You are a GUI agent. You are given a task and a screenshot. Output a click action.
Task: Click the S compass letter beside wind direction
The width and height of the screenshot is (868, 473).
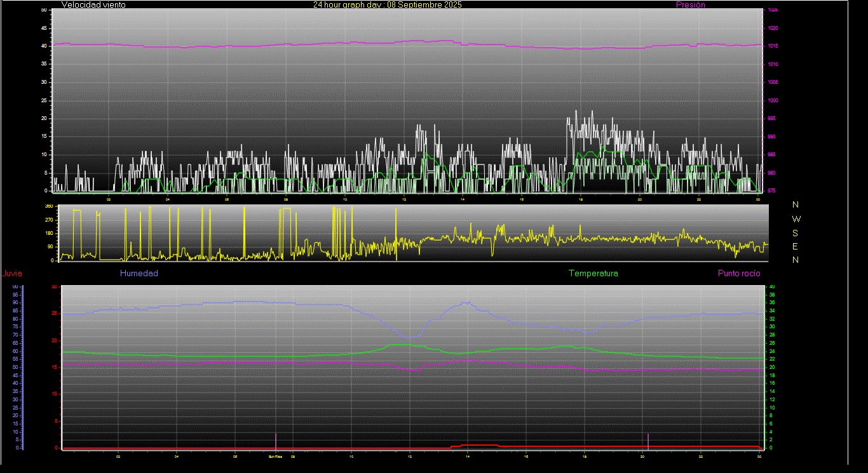796,232
